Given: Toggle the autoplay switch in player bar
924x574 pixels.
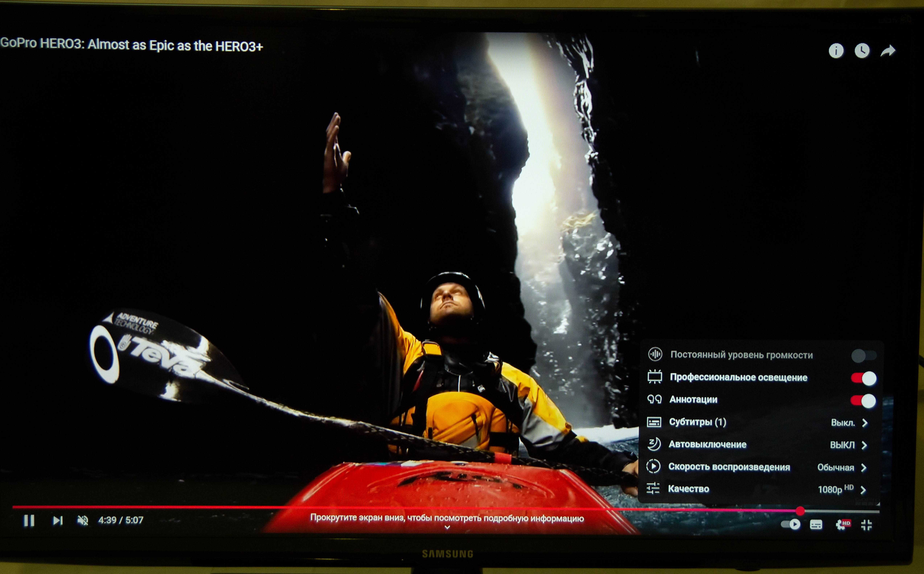Looking at the screenshot, I should click(790, 525).
